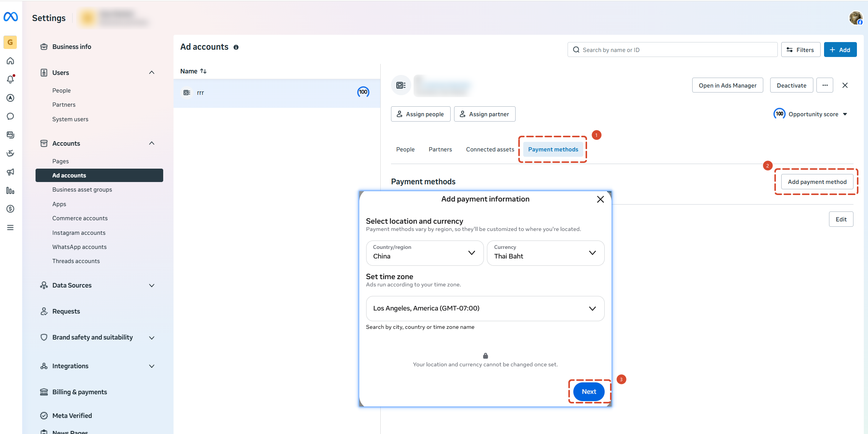
Task: Open the Country/region dropdown
Action: [x=425, y=253]
